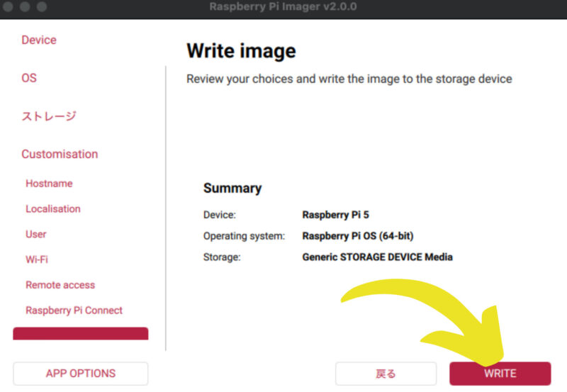Screen dimensions: 567x392
Task: Jump to Hostname settings
Action: pyautogui.click(x=49, y=184)
